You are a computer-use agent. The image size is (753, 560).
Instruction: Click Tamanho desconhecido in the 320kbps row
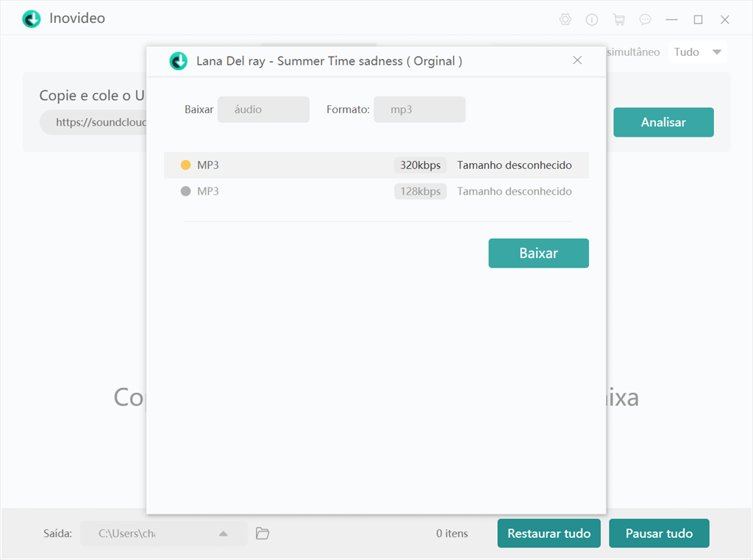pyautogui.click(x=514, y=165)
